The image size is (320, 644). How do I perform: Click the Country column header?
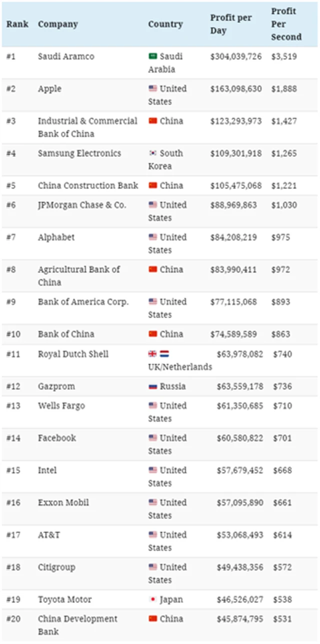(165, 24)
